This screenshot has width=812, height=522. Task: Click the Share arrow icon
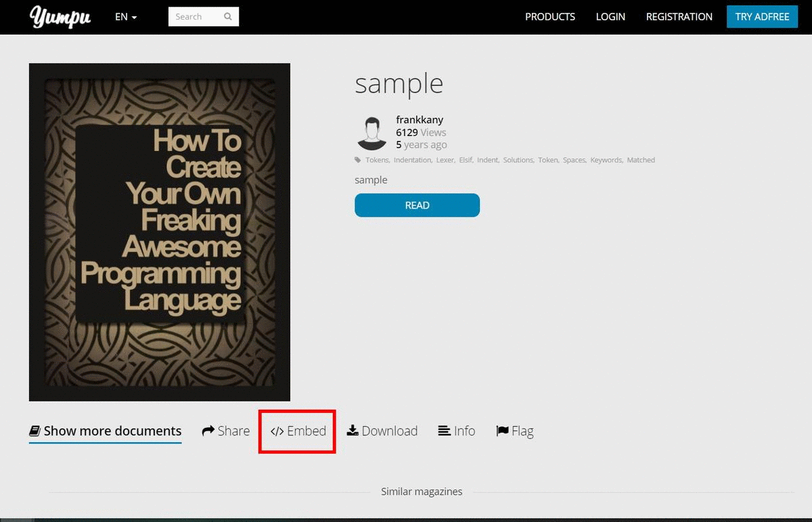pyautogui.click(x=208, y=431)
